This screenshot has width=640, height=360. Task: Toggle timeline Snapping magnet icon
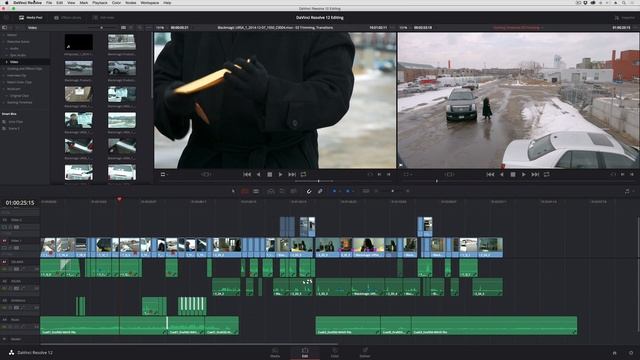(x=309, y=191)
